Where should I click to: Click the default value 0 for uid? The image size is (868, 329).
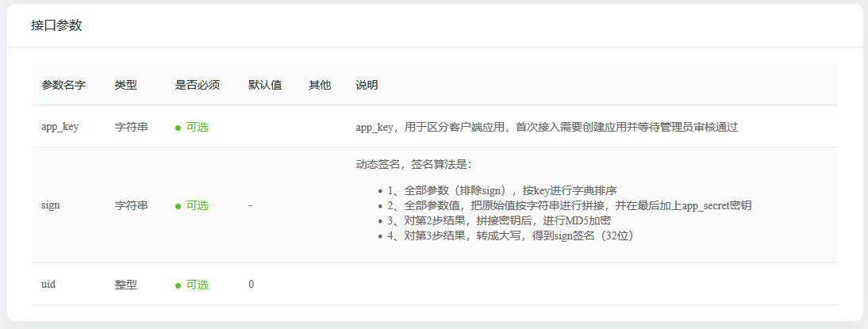[251, 285]
